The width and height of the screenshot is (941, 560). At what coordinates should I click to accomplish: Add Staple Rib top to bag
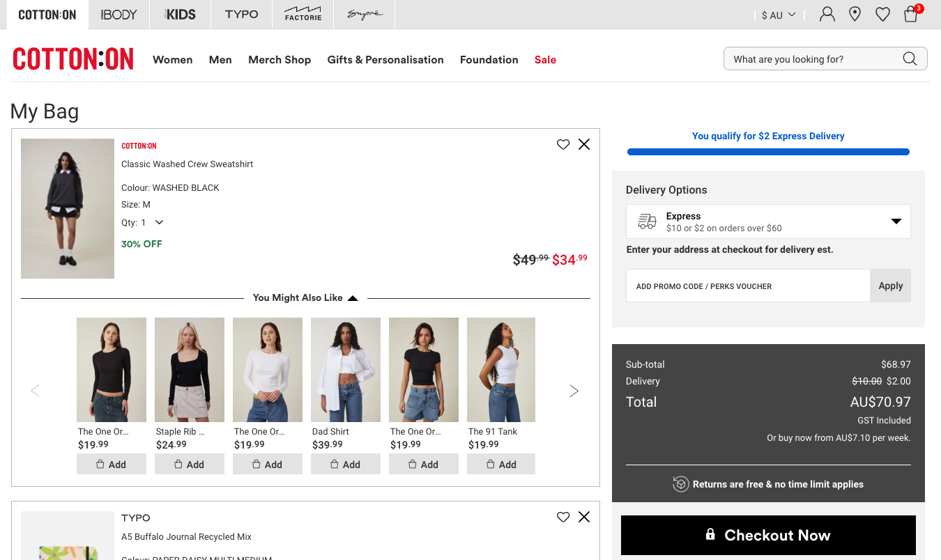pyautogui.click(x=190, y=465)
